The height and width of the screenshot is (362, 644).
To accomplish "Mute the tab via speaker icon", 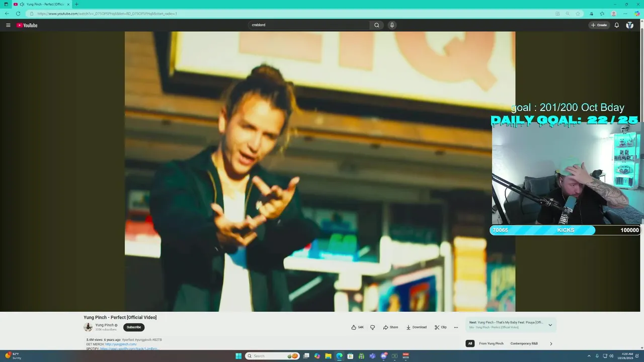I will coord(22,4).
